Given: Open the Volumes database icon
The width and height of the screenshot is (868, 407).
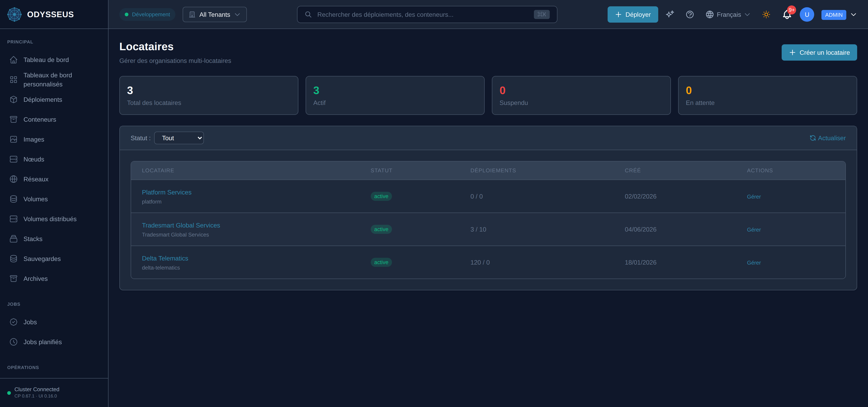Looking at the screenshot, I should click(14, 199).
